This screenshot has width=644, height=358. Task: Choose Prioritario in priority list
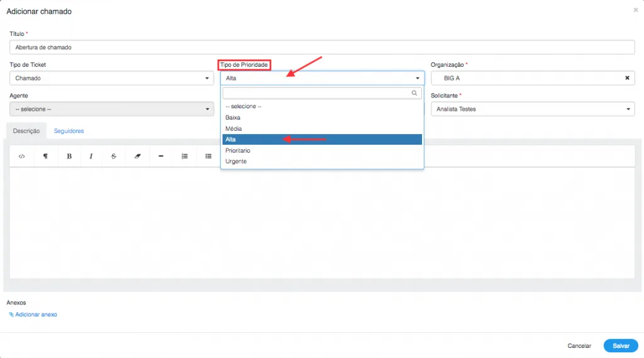[x=322, y=150]
